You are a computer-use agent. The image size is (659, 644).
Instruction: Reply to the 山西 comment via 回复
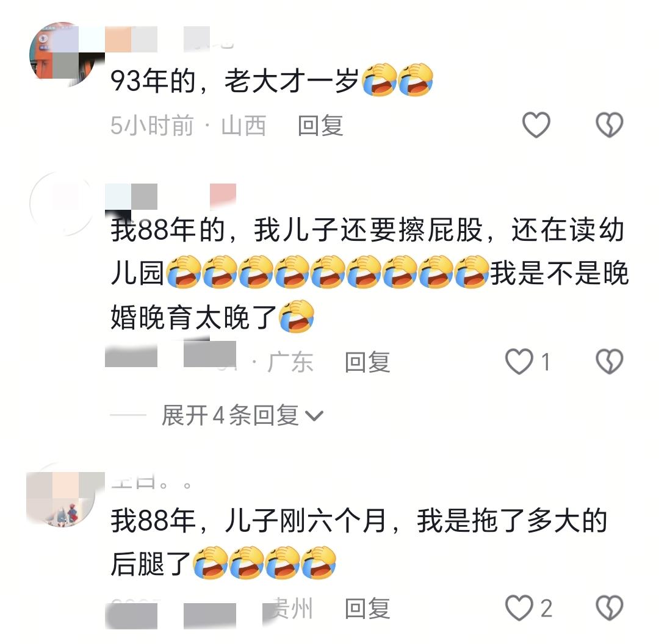point(320,126)
